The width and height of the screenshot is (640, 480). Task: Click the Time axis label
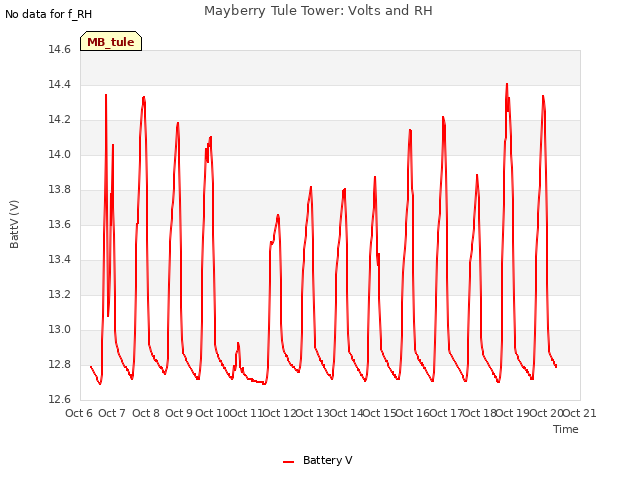[565, 429]
